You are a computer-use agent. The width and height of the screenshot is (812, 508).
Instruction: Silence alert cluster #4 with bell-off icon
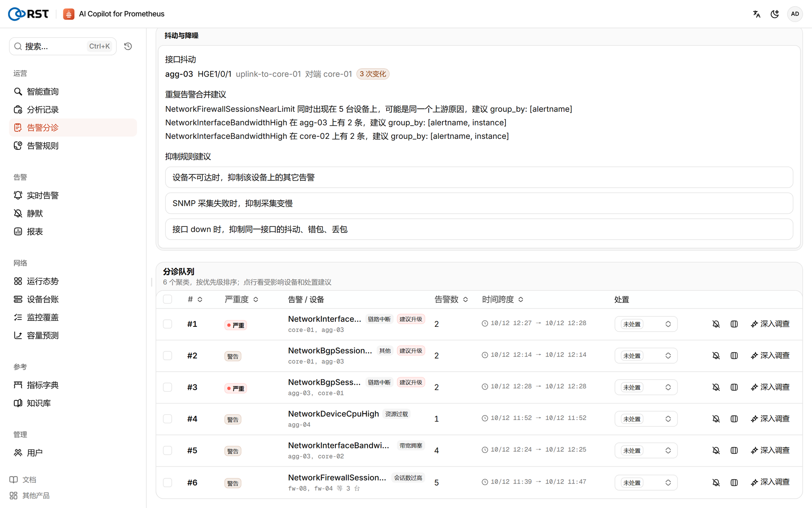click(x=716, y=419)
